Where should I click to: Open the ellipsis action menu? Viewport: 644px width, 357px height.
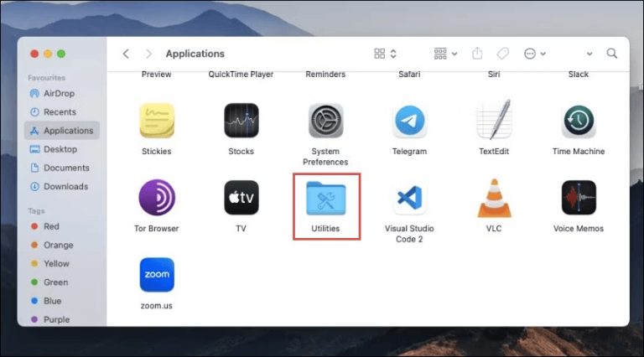click(534, 54)
